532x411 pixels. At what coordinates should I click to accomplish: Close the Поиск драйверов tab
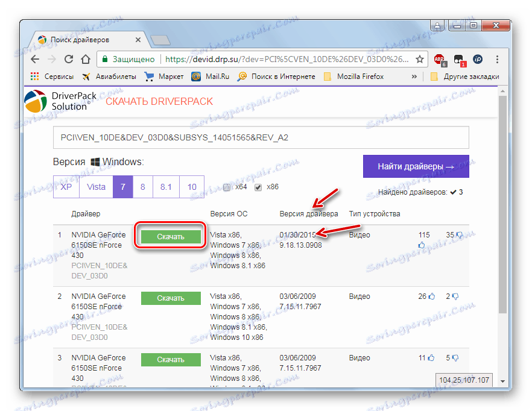tap(138, 40)
